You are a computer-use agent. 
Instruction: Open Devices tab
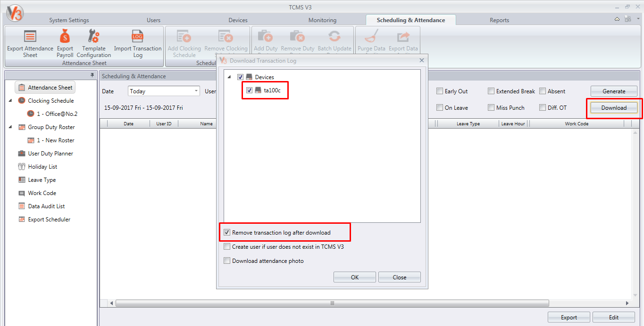[x=238, y=20]
